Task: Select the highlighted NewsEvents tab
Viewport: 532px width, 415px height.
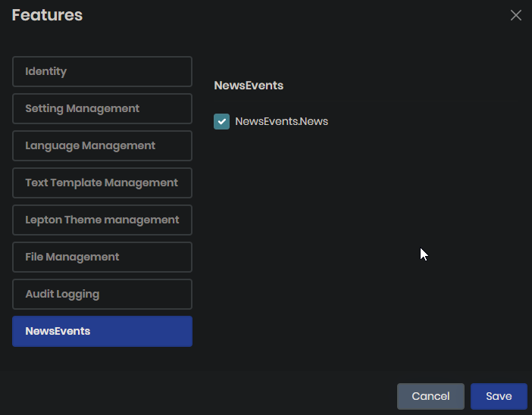Action: point(102,332)
